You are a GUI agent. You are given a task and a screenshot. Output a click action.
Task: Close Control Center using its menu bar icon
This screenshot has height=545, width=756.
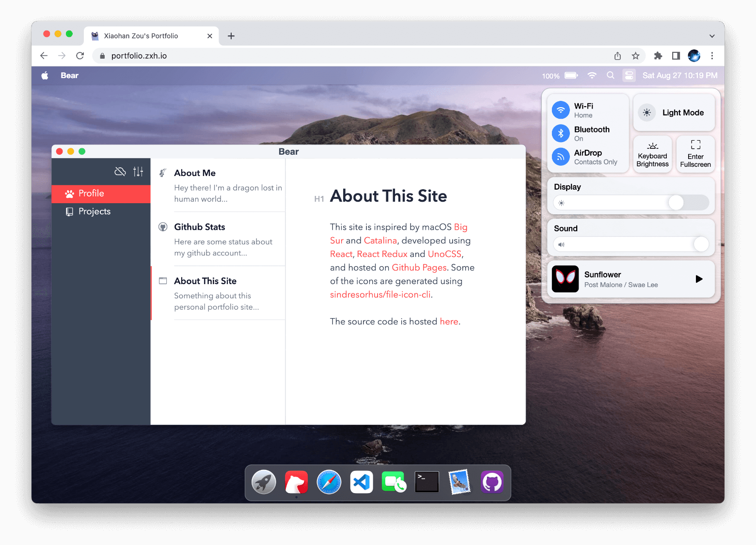pos(629,76)
